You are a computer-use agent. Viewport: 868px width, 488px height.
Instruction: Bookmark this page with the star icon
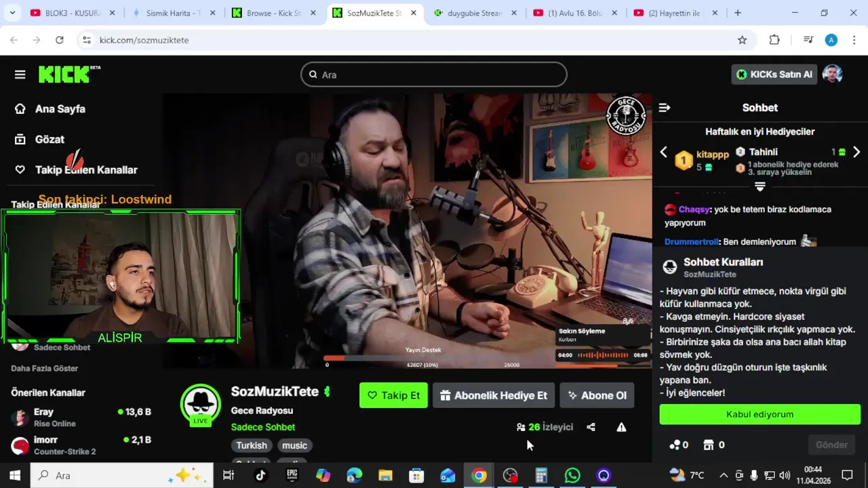(x=742, y=40)
